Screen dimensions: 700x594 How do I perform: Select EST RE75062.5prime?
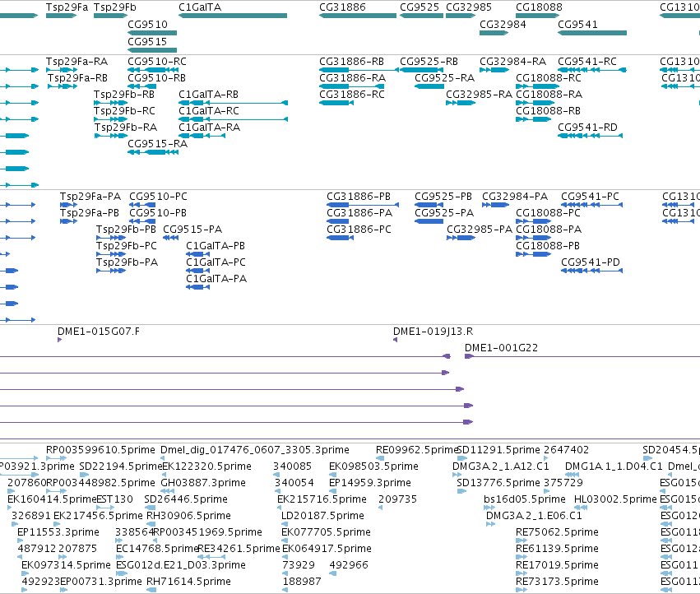click(522, 541)
